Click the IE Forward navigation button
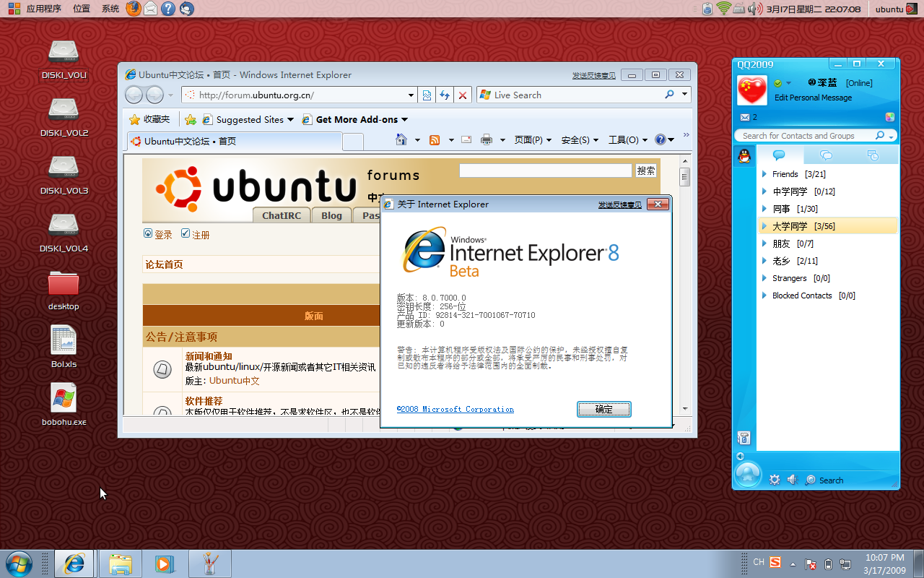 154,95
